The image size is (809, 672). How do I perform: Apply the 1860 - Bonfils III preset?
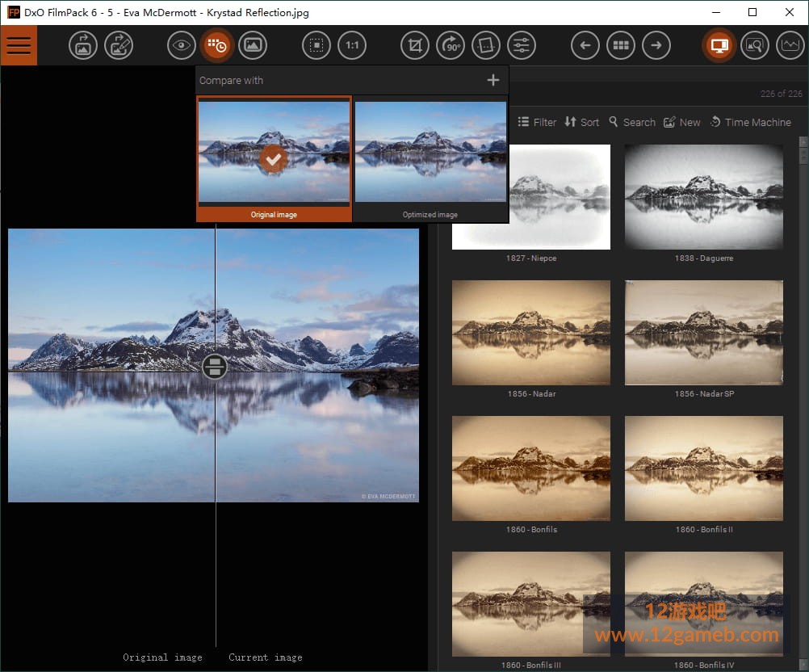tap(531, 611)
